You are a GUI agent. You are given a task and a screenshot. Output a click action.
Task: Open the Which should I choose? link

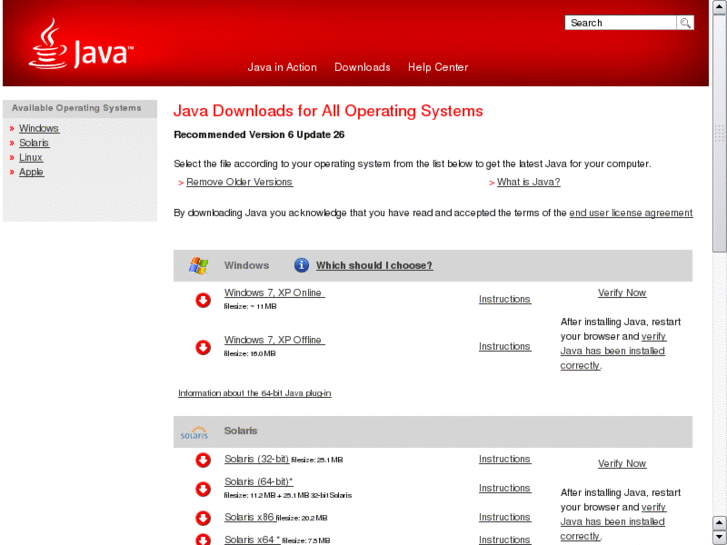[374, 265]
